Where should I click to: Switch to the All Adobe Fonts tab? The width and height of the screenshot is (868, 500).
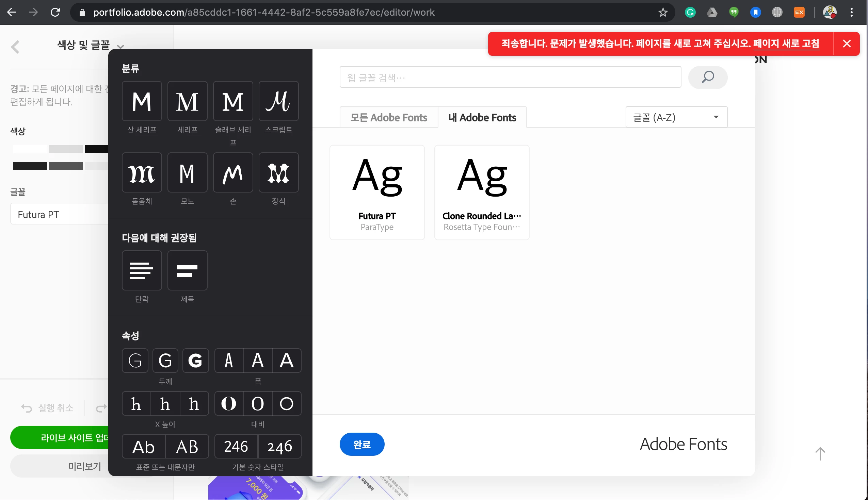pyautogui.click(x=389, y=117)
